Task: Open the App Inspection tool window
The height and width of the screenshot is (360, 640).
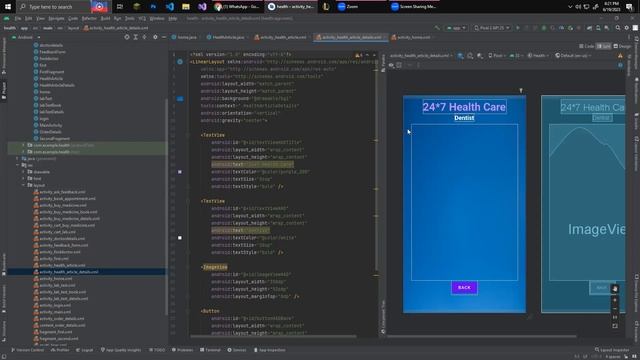Action: (269, 350)
